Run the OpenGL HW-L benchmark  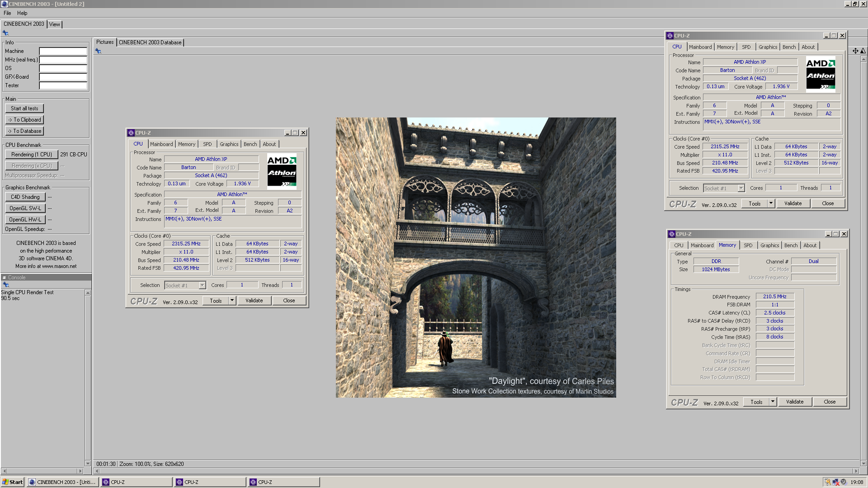(25, 220)
